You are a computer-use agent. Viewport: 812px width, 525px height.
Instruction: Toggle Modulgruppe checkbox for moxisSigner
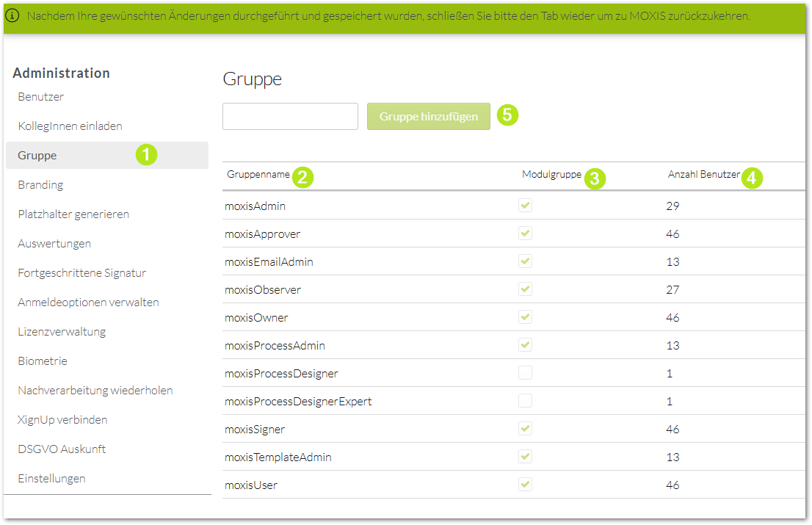pyautogui.click(x=525, y=430)
